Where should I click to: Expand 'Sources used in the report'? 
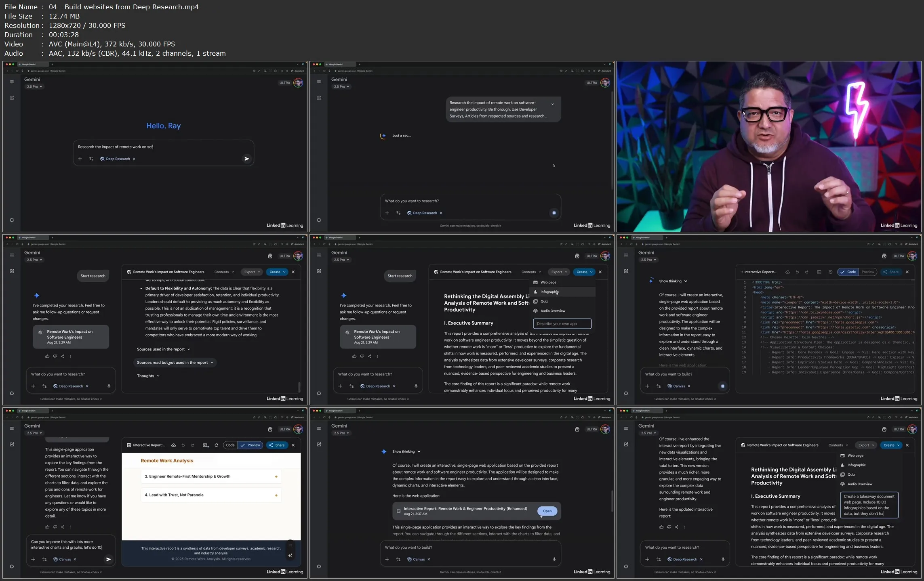click(163, 349)
